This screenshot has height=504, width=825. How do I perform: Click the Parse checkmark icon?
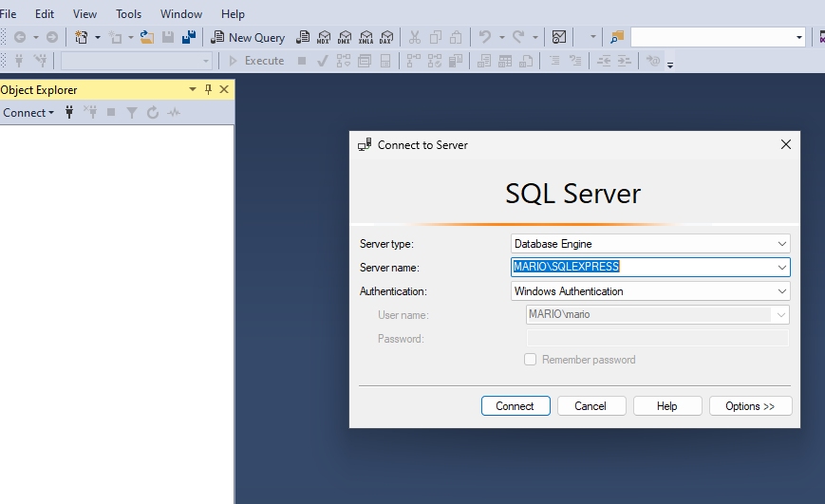(x=323, y=61)
